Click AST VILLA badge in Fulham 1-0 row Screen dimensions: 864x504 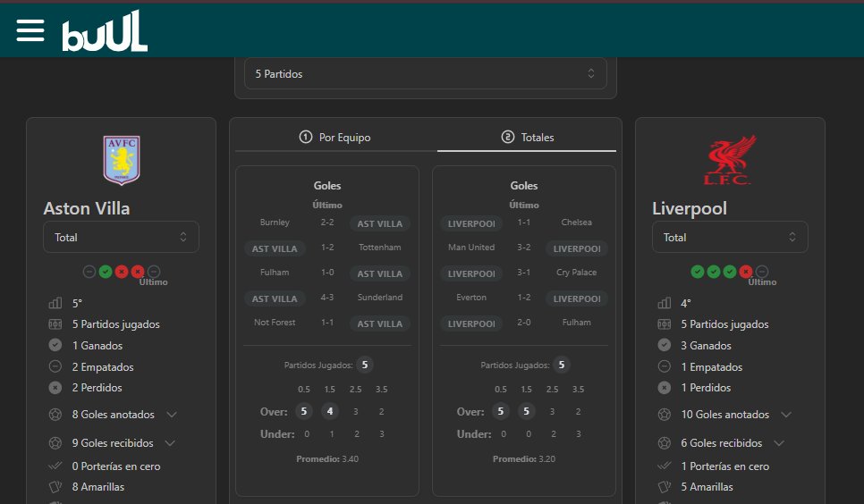coord(379,273)
